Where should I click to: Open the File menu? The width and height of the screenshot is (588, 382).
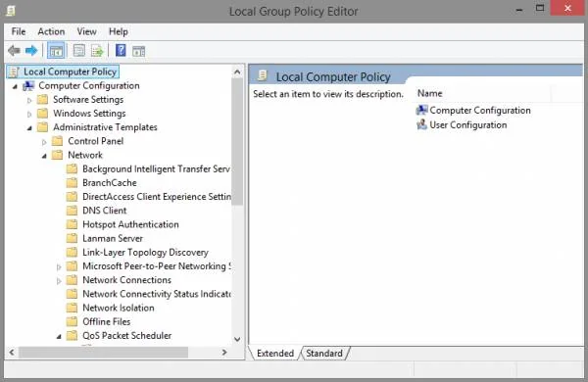pyautogui.click(x=19, y=32)
